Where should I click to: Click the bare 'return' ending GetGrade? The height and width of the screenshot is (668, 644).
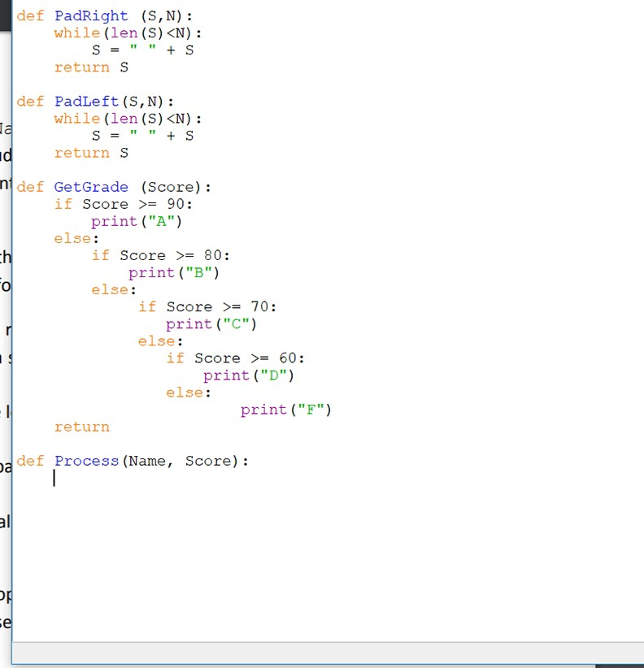82,427
